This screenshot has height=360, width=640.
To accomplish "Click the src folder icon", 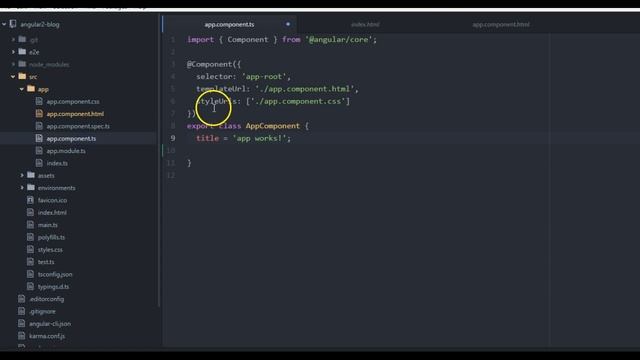I will (22, 76).
